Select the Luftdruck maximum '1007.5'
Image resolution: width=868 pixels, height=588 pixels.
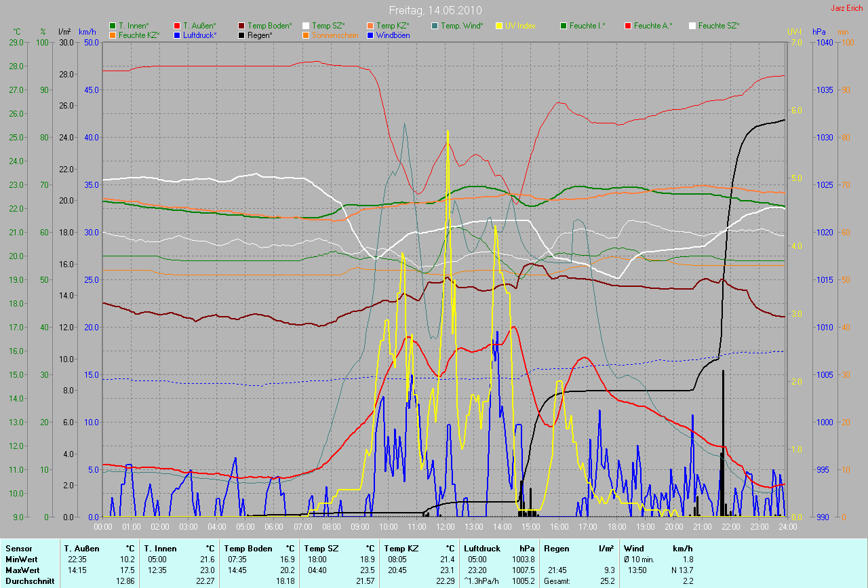523,570
